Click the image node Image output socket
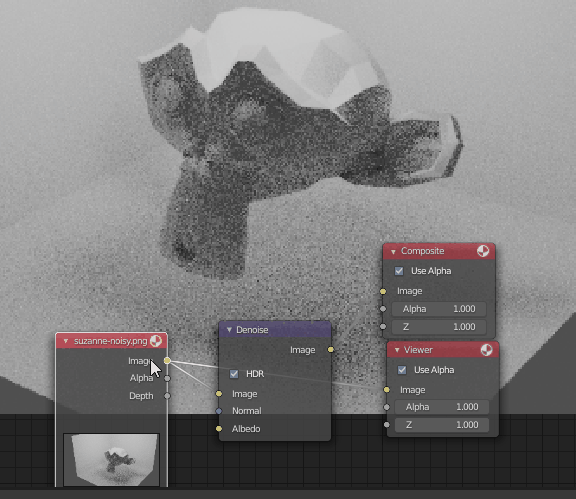The image size is (576, 499). click(x=167, y=360)
